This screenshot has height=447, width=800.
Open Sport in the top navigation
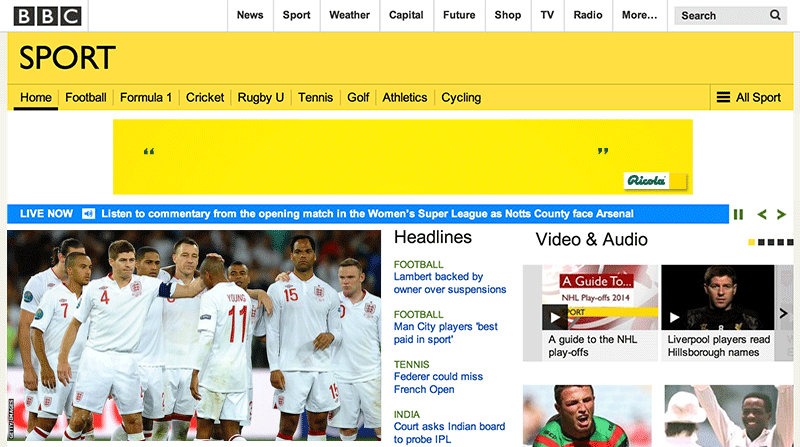[x=296, y=15]
